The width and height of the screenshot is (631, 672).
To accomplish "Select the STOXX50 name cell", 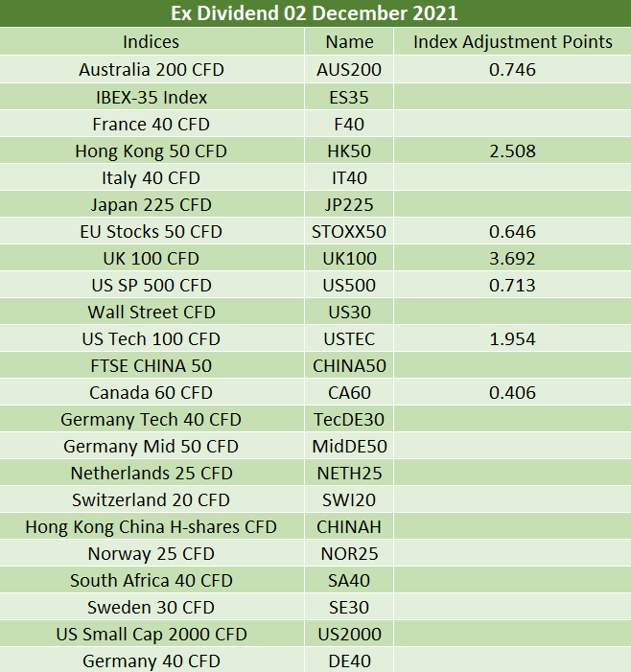I will (x=349, y=231).
